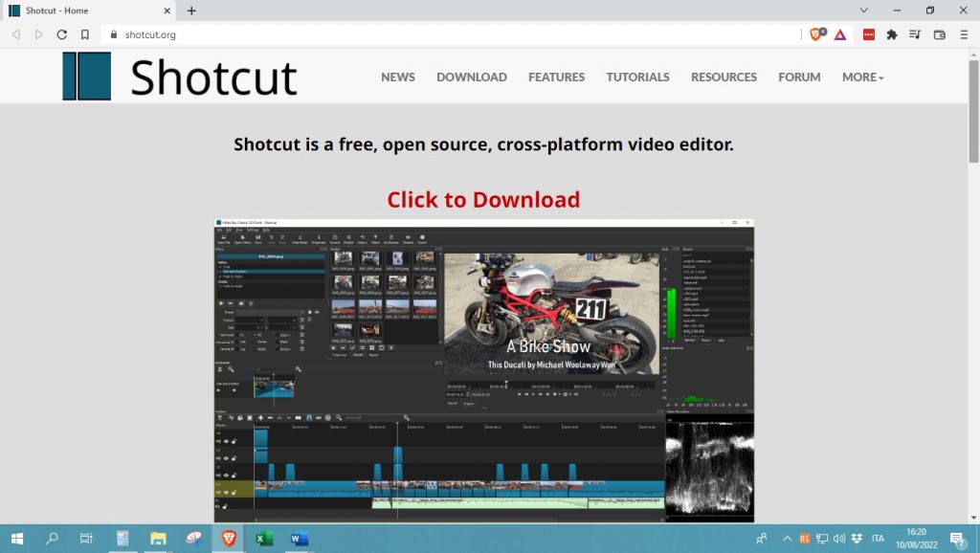Screen dimensions: 980x553
Task: Select the Save icon in the Shotcut toolbar
Action: click(257, 239)
